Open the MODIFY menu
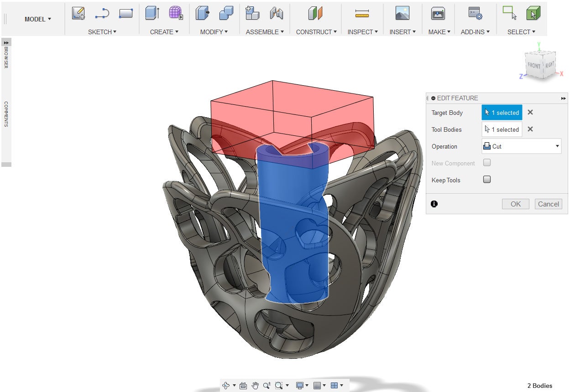The width and height of the screenshot is (570, 392). coord(214,32)
